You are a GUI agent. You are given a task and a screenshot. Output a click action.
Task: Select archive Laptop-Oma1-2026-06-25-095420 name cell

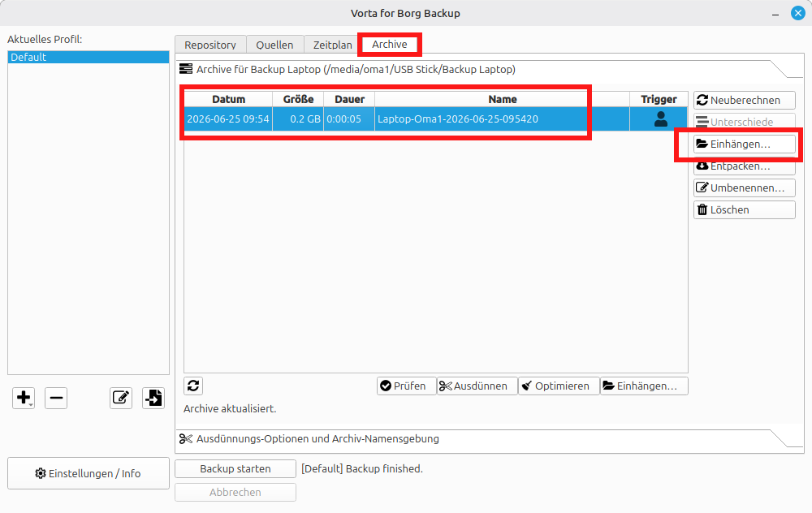503,119
